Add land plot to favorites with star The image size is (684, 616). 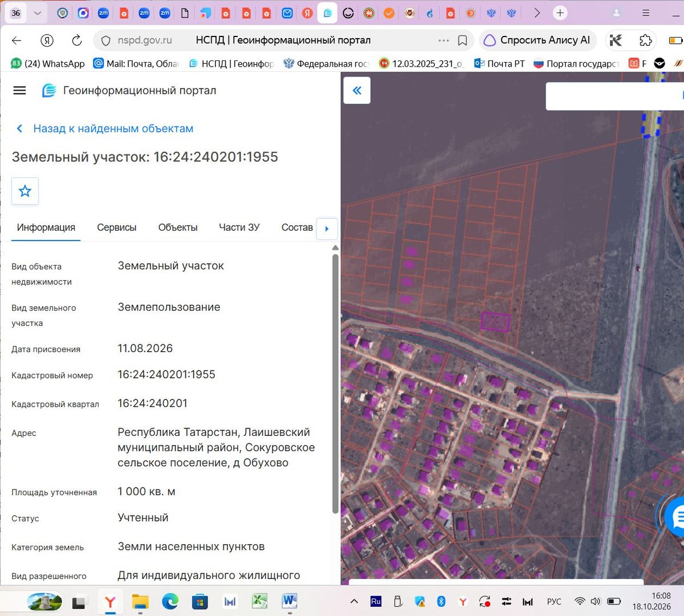click(x=25, y=191)
